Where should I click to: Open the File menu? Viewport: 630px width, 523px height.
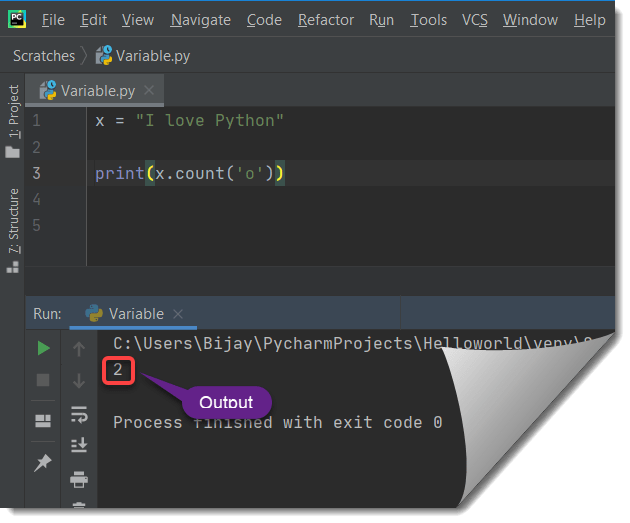click(x=53, y=20)
